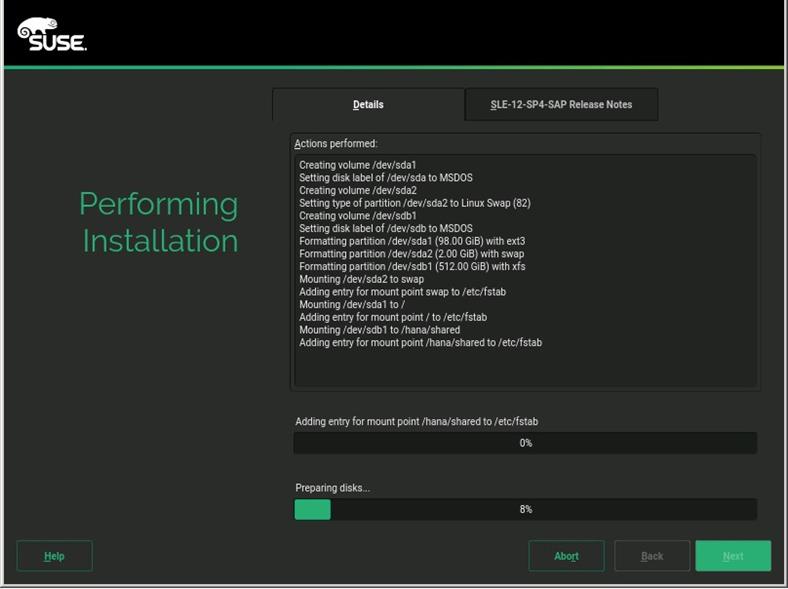Select the /dev/sdb1 xfs formatting line

pos(412,266)
